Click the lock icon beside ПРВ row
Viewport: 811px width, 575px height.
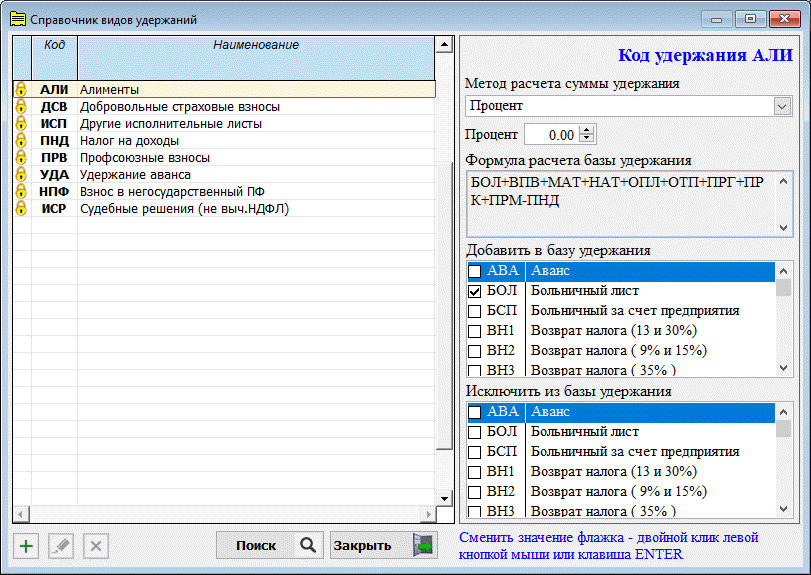[21, 157]
